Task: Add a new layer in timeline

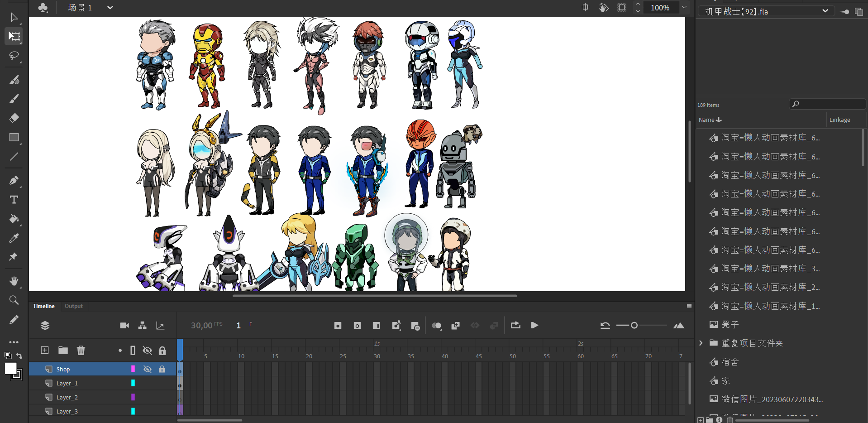Action: pyautogui.click(x=45, y=350)
